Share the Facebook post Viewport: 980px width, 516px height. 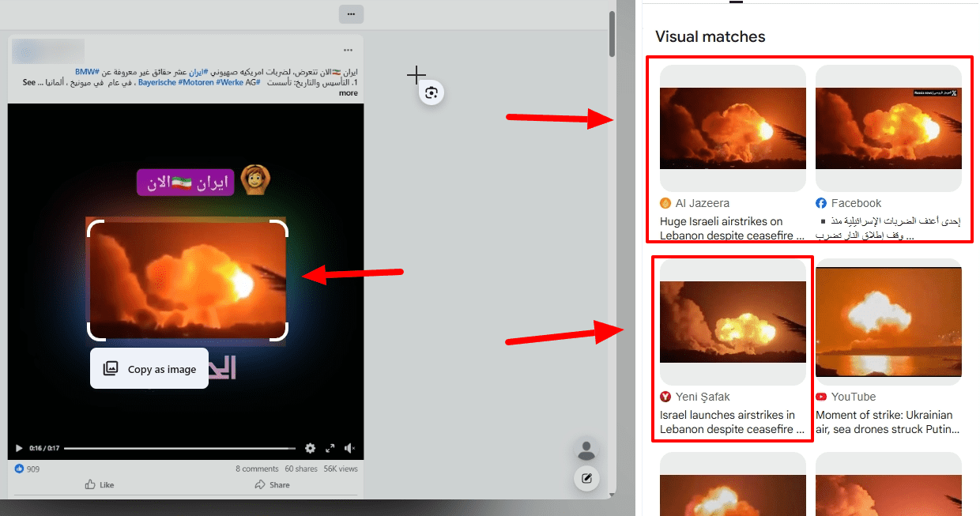coord(272,484)
